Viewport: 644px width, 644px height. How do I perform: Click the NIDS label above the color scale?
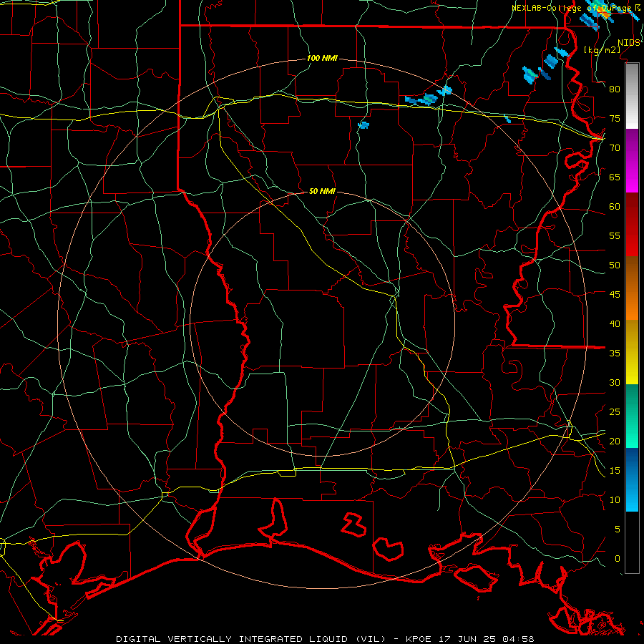pos(629,43)
